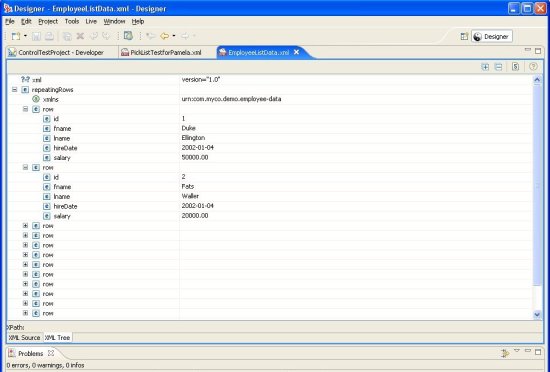This screenshot has width=550, height=372.
Task: Open the Problems view menu triangle
Action: (x=517, y=351)
